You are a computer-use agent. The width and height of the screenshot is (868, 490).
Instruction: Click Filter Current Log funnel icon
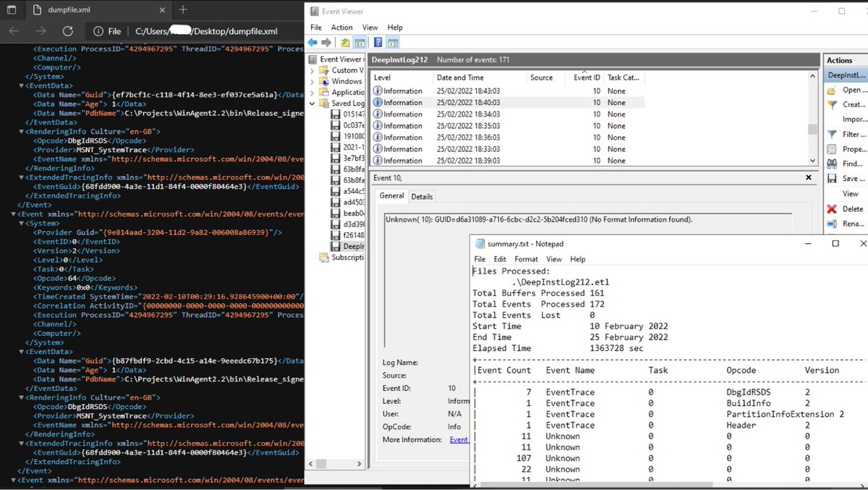coord(832,135)
